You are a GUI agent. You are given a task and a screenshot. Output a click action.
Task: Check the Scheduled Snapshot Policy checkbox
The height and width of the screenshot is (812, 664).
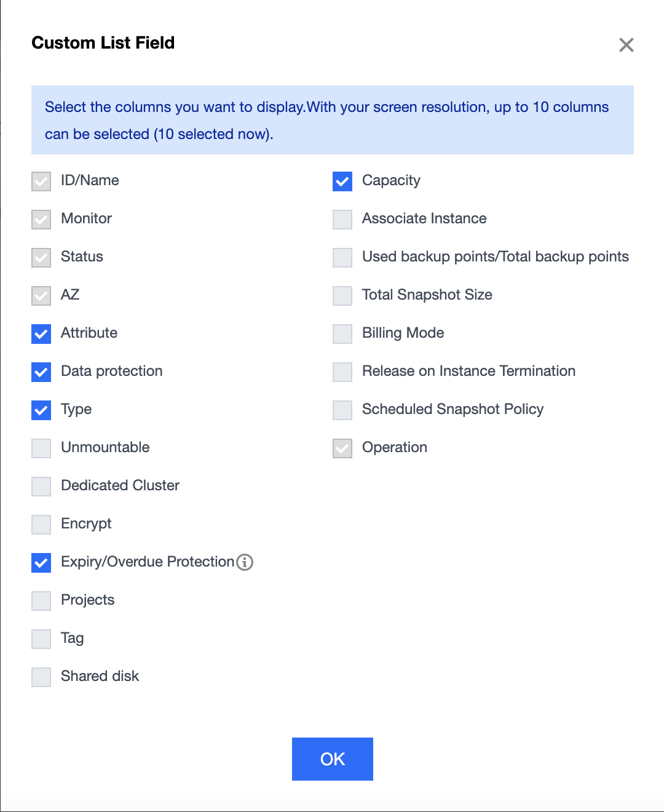(342, 410)
